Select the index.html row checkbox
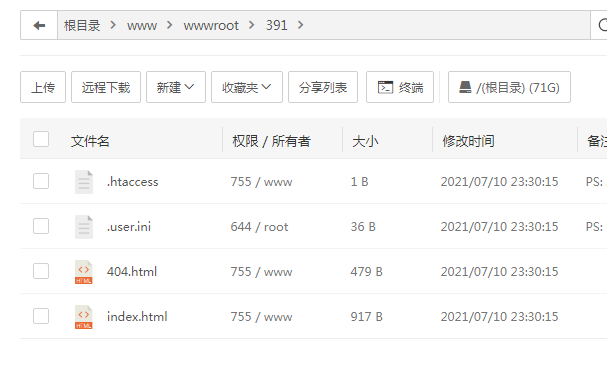 click(41, 316)
